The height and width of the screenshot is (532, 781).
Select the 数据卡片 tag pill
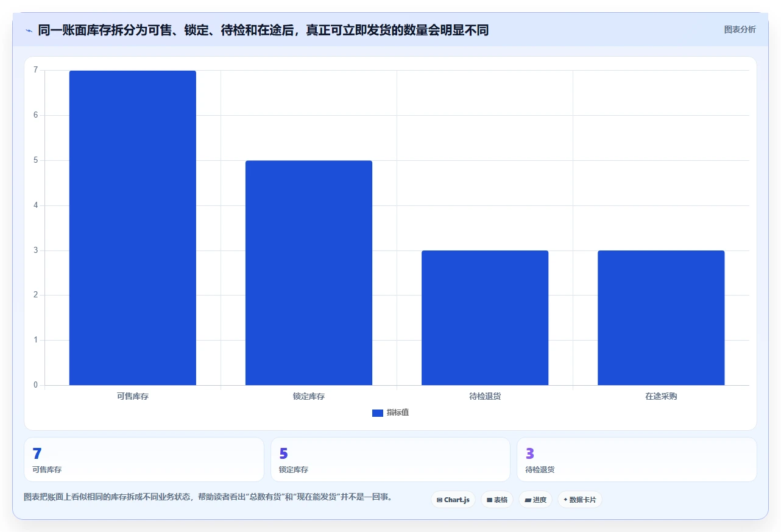[580, 500]
